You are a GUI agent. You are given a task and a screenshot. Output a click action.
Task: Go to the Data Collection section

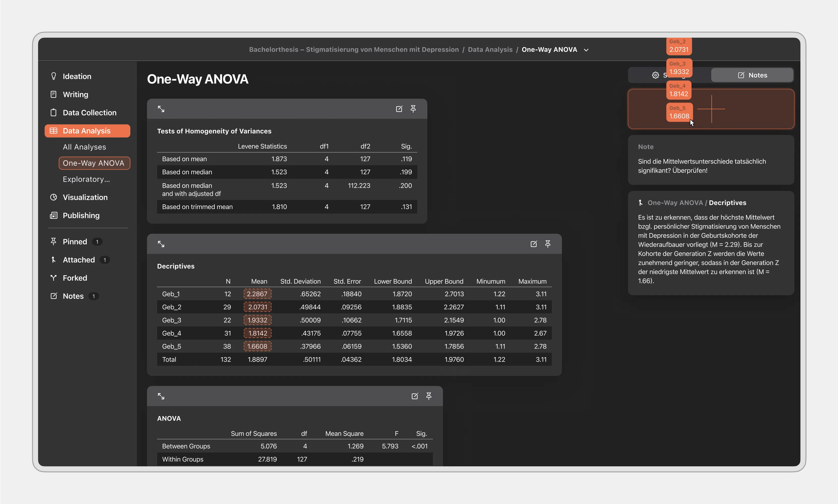(x=89, y=113)
